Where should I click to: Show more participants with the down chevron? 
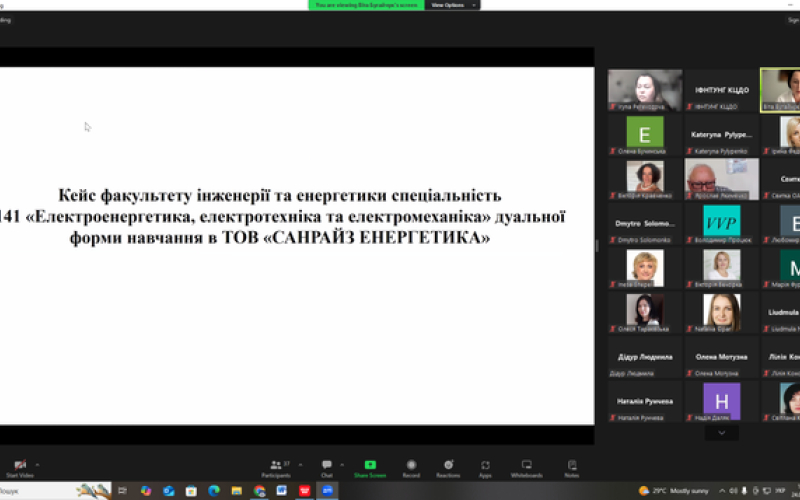click(721, 433)
